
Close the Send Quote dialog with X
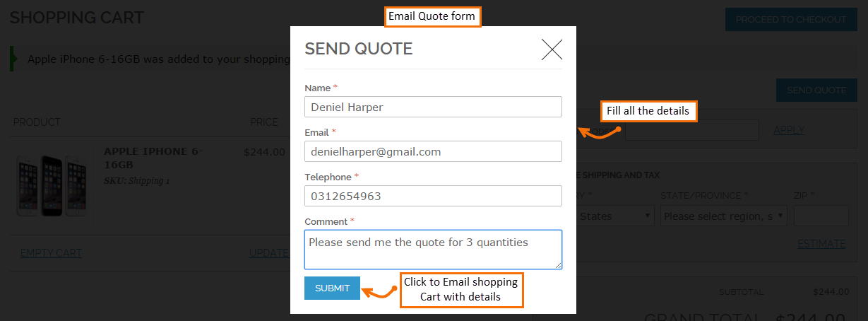[x=552, y=49]
